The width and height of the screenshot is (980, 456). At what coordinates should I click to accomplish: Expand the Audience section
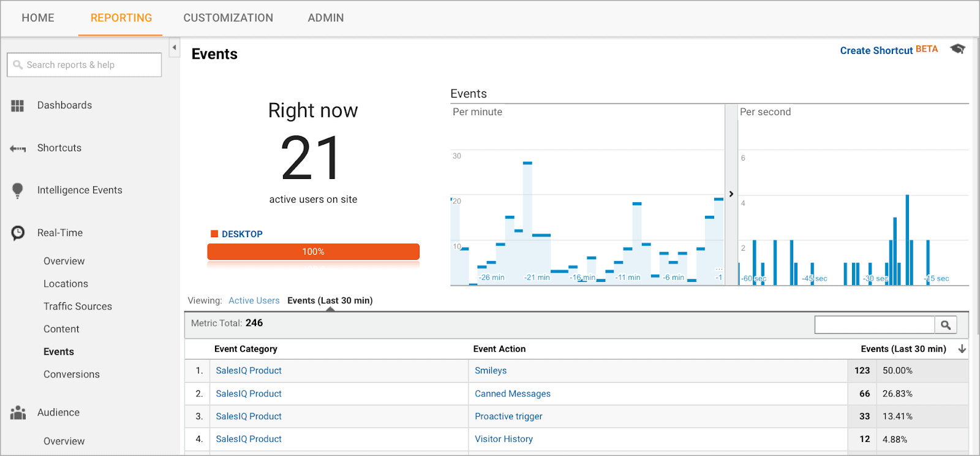(58, 412)
